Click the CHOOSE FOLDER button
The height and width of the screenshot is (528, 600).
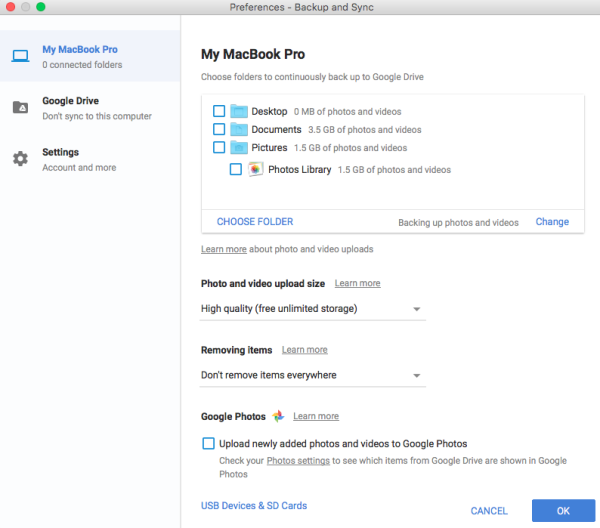click(255, 222)
